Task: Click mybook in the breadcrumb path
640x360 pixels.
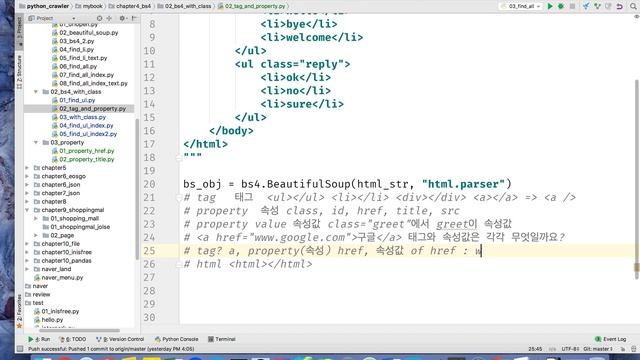Action: [x=89, y=6]
